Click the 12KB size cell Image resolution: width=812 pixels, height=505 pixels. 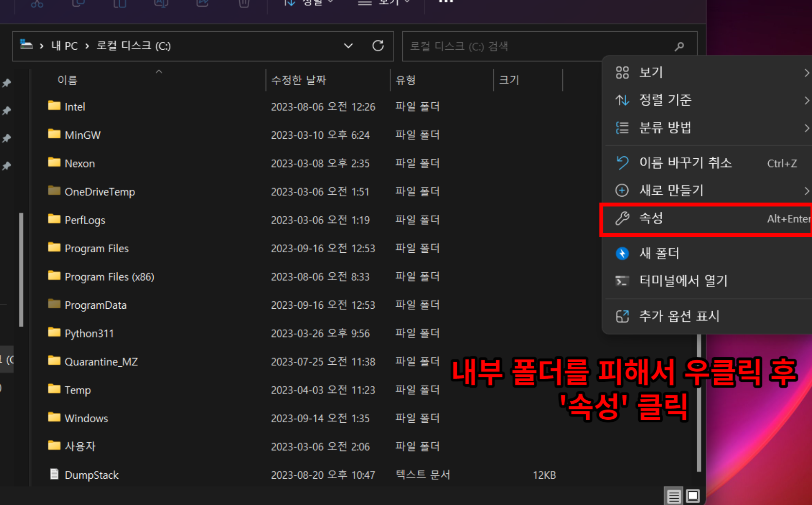coord(544,475)
